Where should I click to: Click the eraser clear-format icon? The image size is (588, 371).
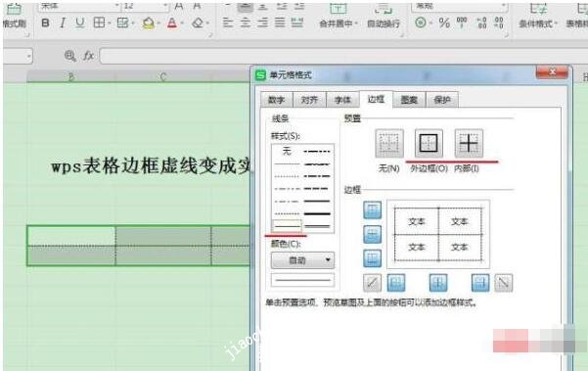[x=198, y=23]
